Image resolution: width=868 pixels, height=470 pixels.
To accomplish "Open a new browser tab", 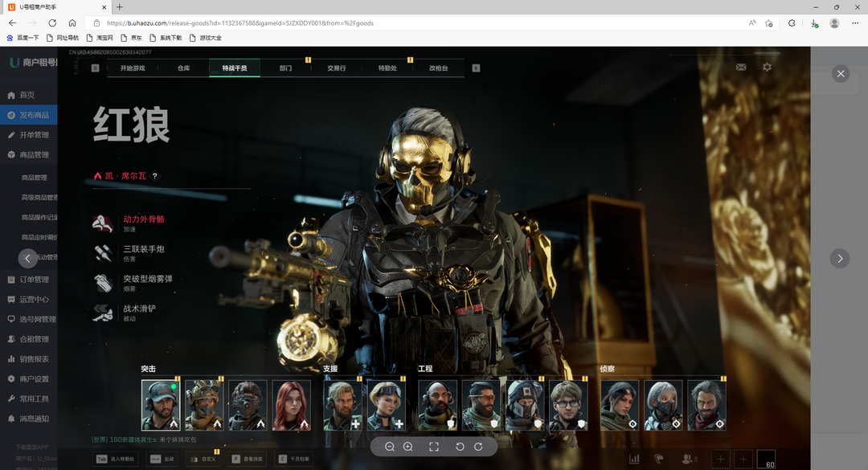I will 120,6.
